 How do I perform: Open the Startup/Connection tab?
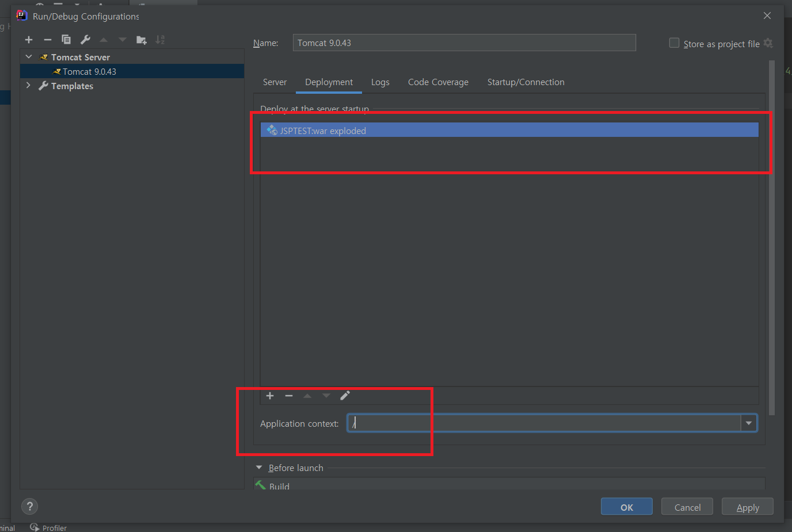pos(526,82)
